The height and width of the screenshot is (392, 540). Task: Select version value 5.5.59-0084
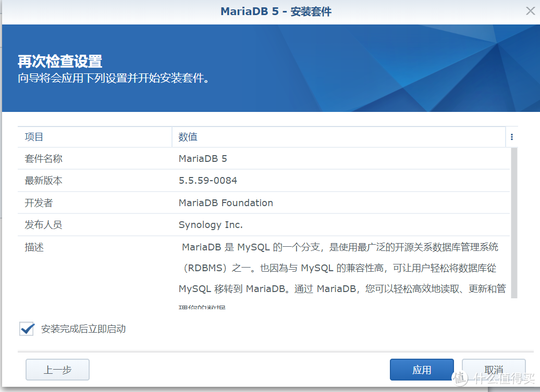point(207,181)
